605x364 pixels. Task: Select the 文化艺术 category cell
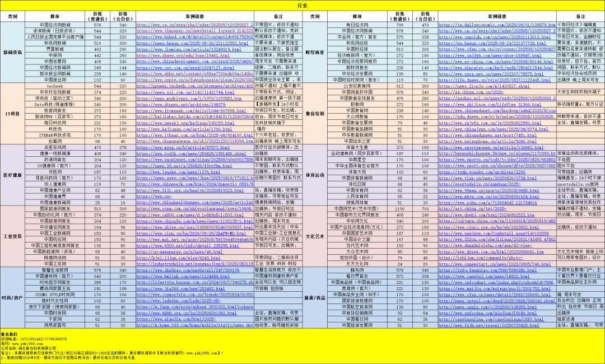(x=315, y=236)
